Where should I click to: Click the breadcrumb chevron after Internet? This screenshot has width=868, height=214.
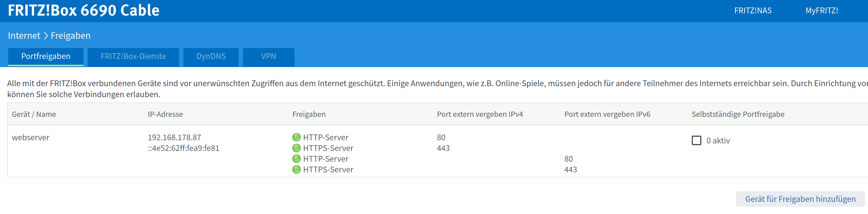tap(46, 36)
